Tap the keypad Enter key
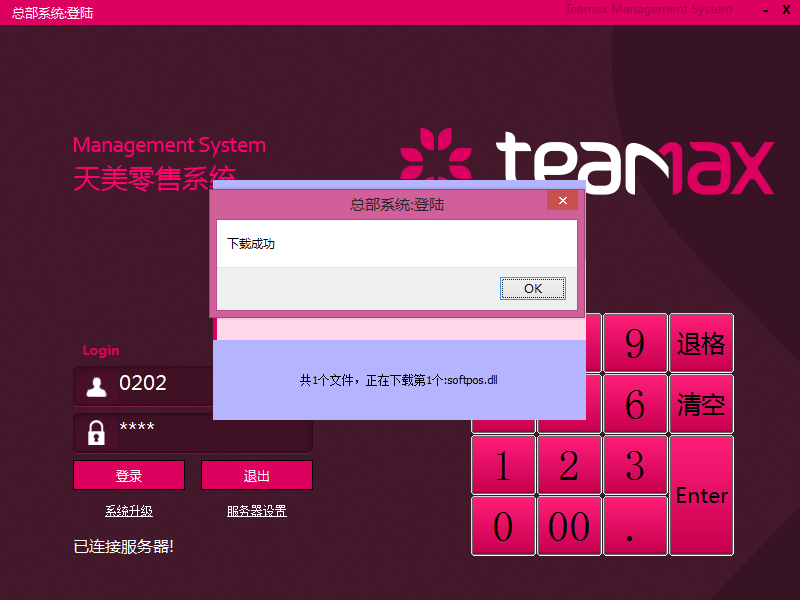This screenshot has width=800, height=600. coord(702,495)
